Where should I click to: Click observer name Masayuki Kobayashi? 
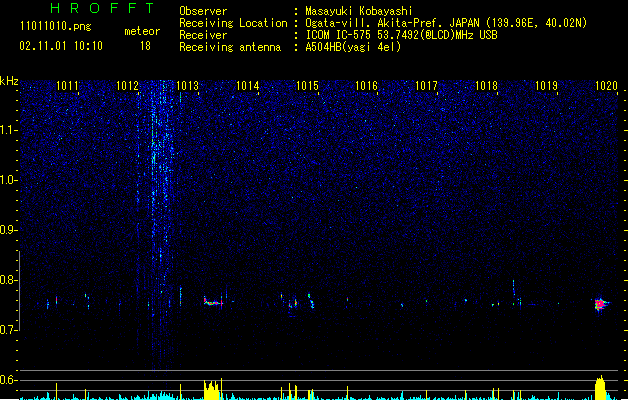[x=359, y=11]
